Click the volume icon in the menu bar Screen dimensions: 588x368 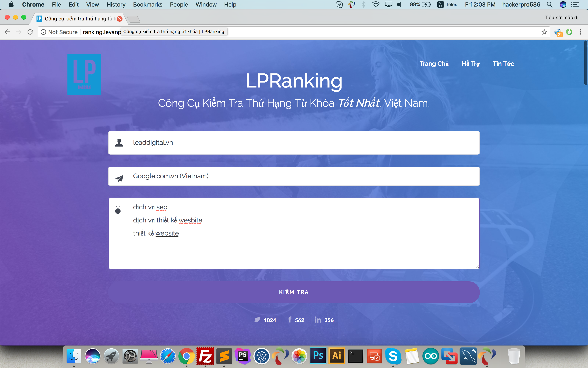click(399, 5)
